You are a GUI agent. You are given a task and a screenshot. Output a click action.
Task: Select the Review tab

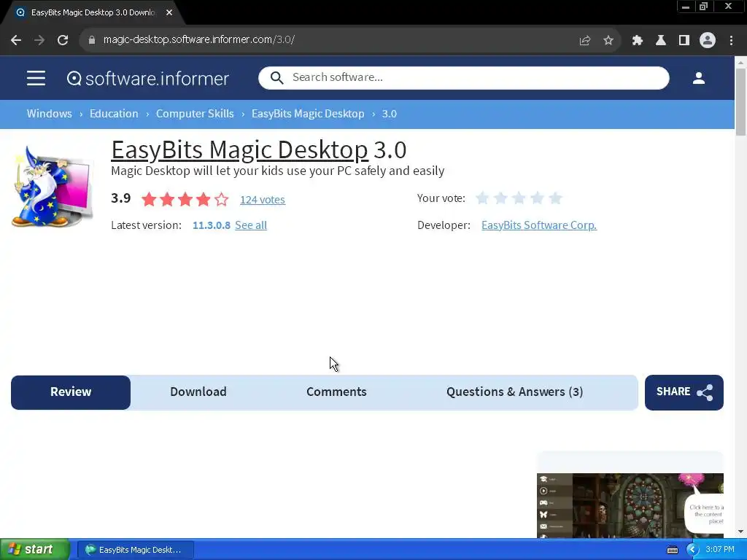(x=71, y=392)
